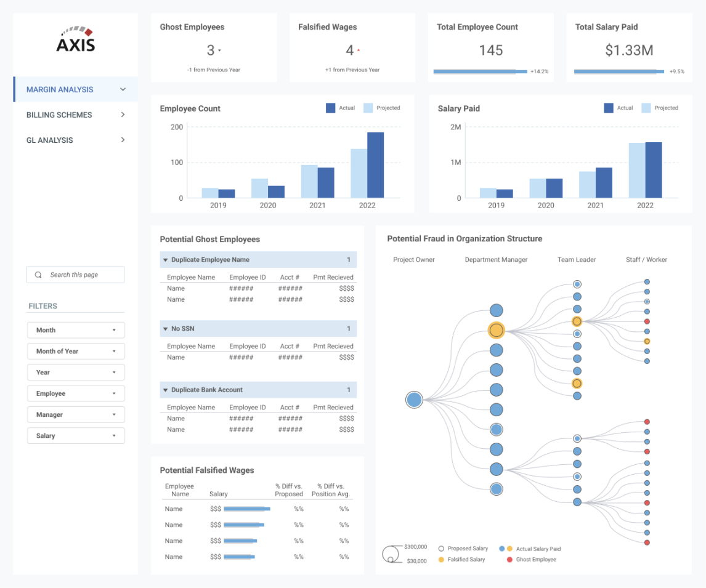Expand GL Analysis with its chevron arrow
Viewport: 706px width, 588px height.
(x=123, y=140)
